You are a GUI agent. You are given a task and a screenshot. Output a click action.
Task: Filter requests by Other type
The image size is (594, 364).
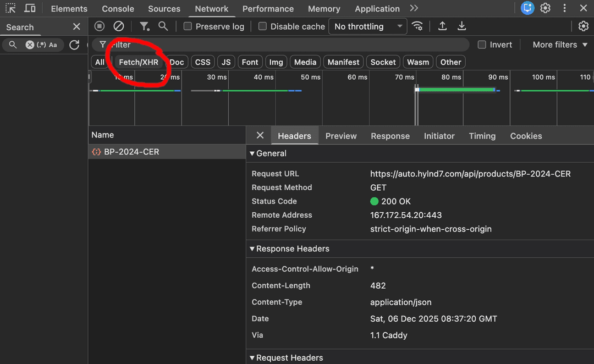451,62
